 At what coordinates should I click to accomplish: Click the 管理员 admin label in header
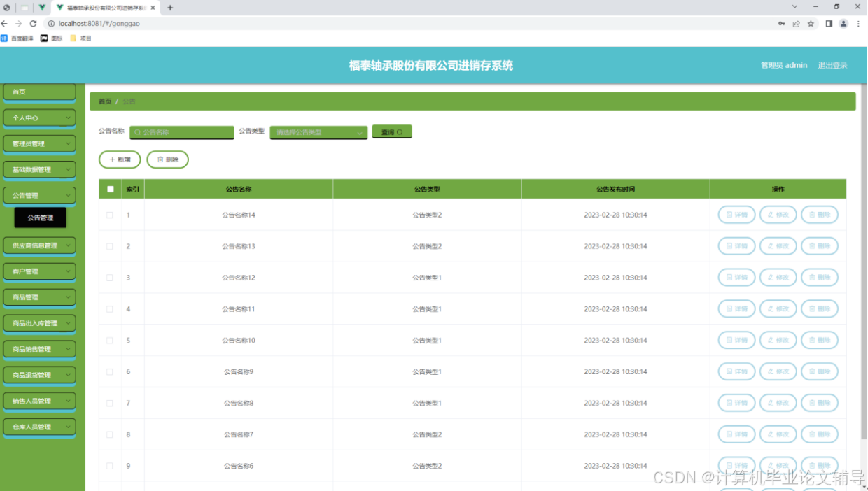tap(784, 65)
